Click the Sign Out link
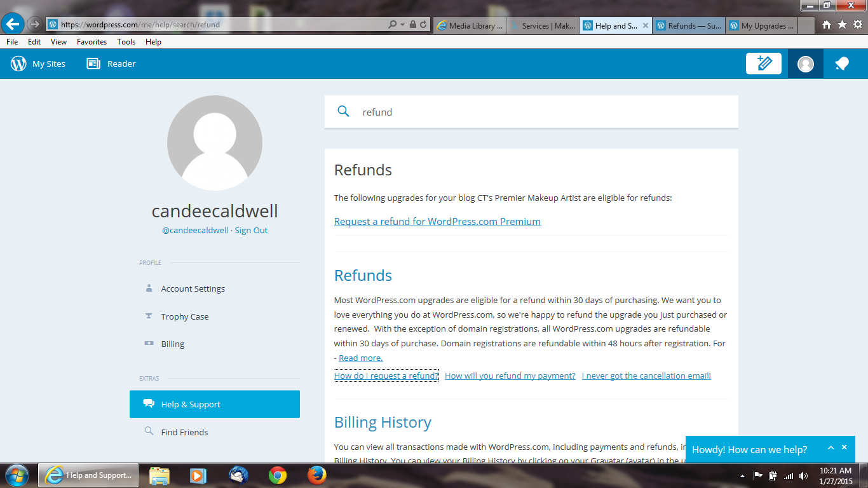868x488 pixels. 251,230
